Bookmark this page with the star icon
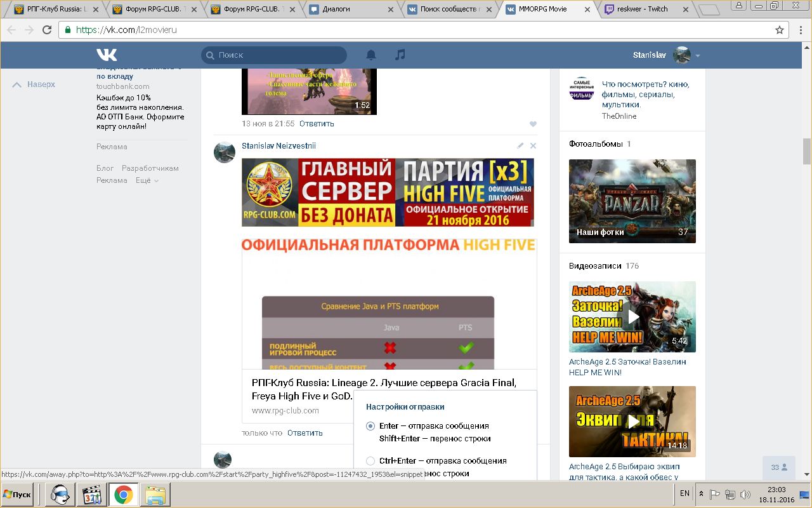Image resolution: width=812 pixels, height=508 pixels. click(780, 30)
